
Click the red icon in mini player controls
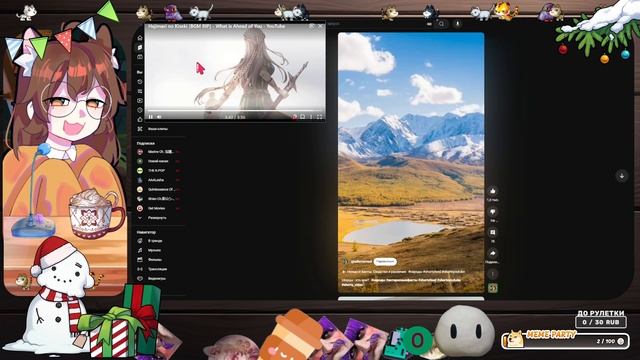[294, 117]
